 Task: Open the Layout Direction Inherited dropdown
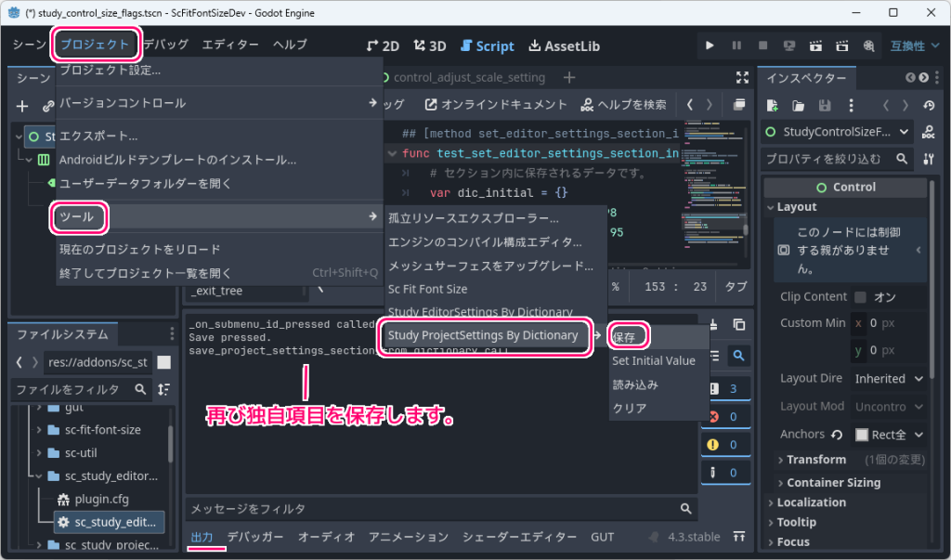889,378
